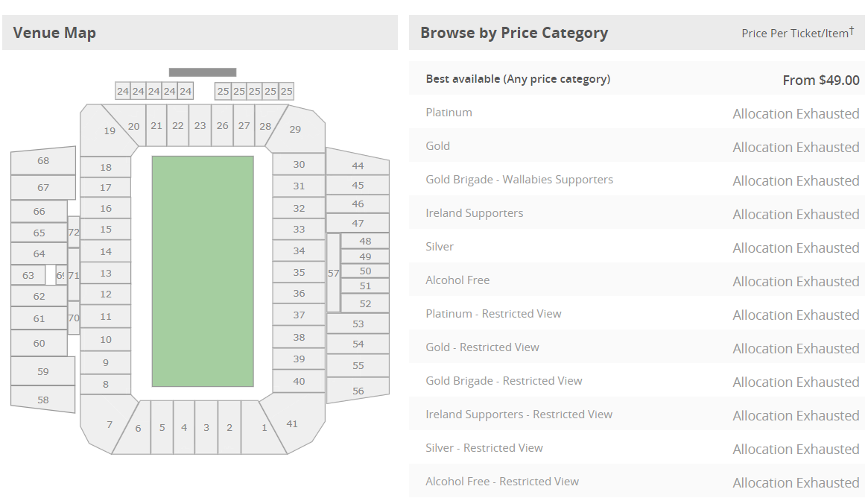Image resolution: width=868 pixels, height=498 pixels.
Task: Choose section 41 corner seating block
Action: pos(294,423)
